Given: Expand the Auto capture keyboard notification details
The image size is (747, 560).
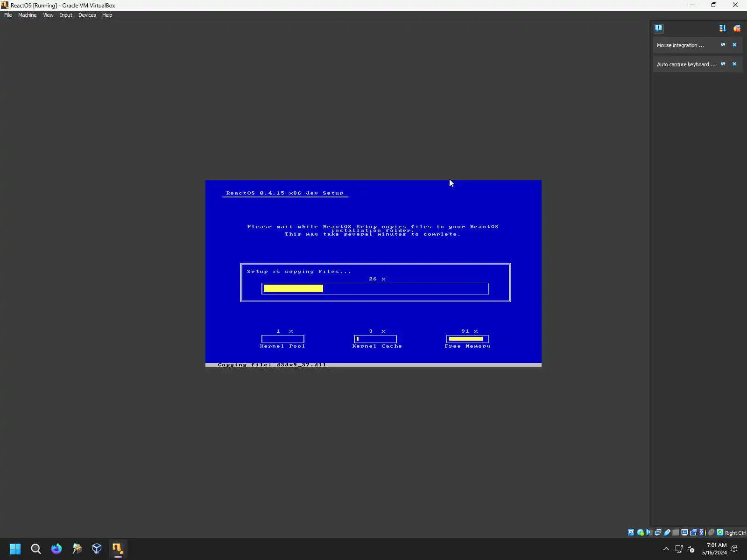Looking at the screenshot, I should click(x=723, y=64).
